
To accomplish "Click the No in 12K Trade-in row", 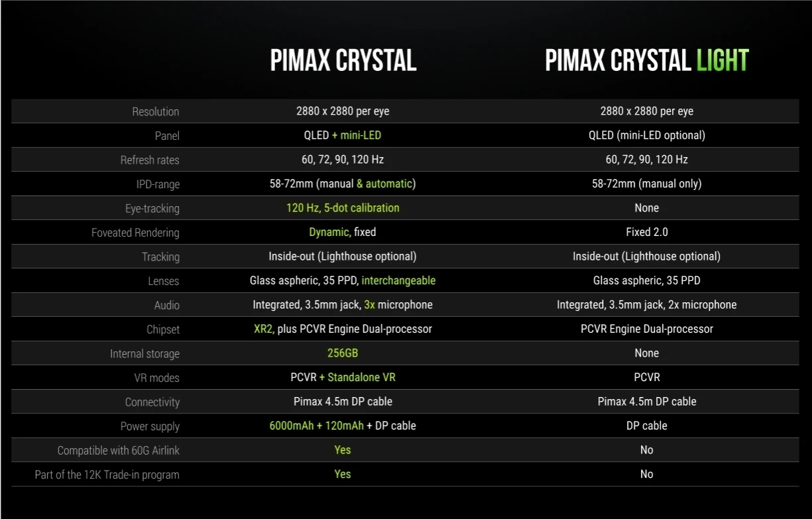I will pyautogui.click(x=646, y=474).
